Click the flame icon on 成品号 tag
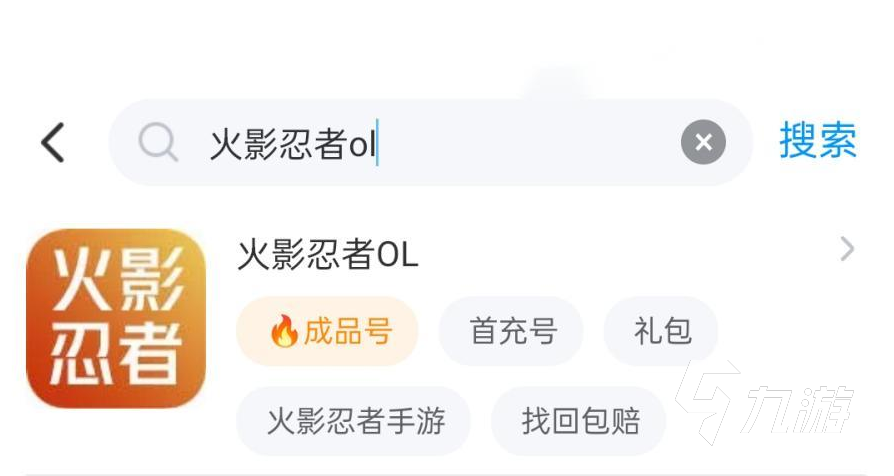Image resolution: width=894 pixels, height=476 pixels. coord(284,332)
